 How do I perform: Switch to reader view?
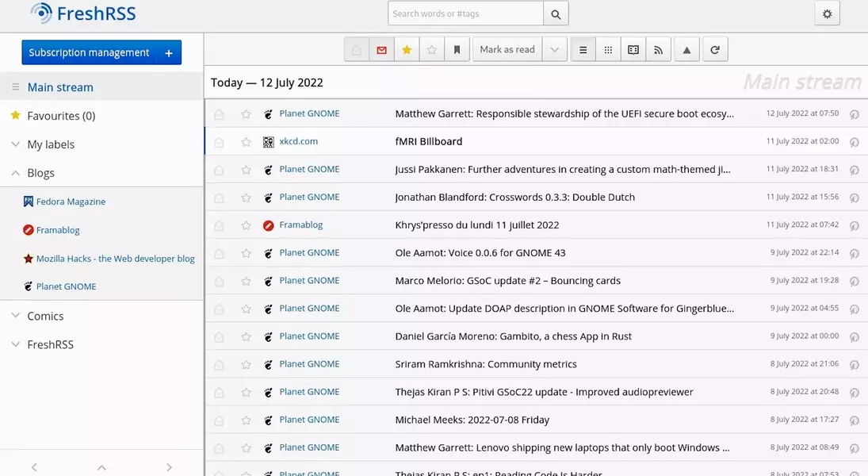(633, 50)
